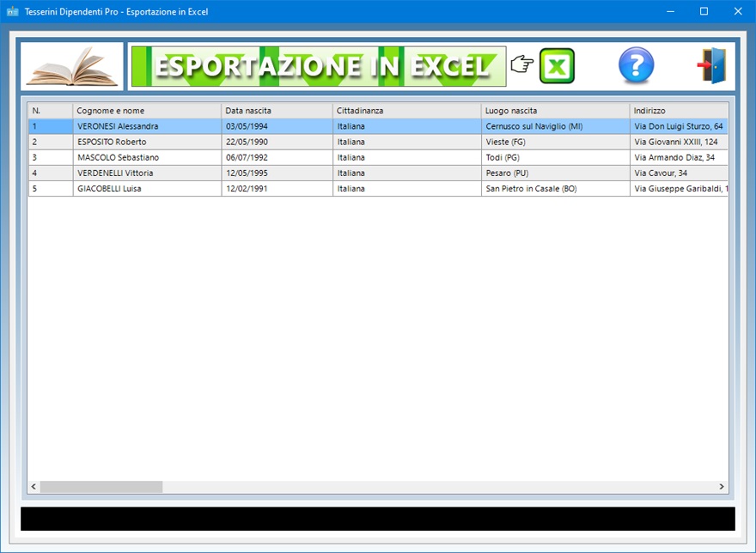Click the horizontal scrollbar thumb

(x=101, y=487)
